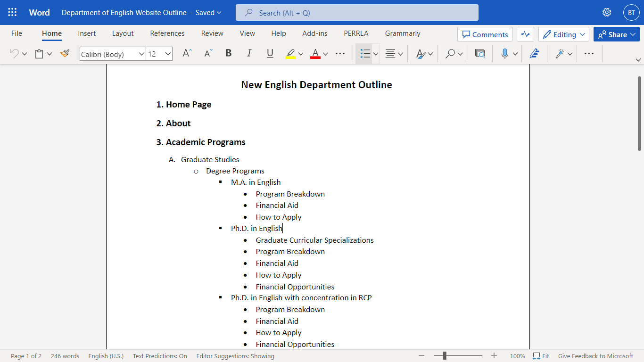Switch to the Insert tab
The width and height of the screenshot is (644, 362).
tap(87, 33)
